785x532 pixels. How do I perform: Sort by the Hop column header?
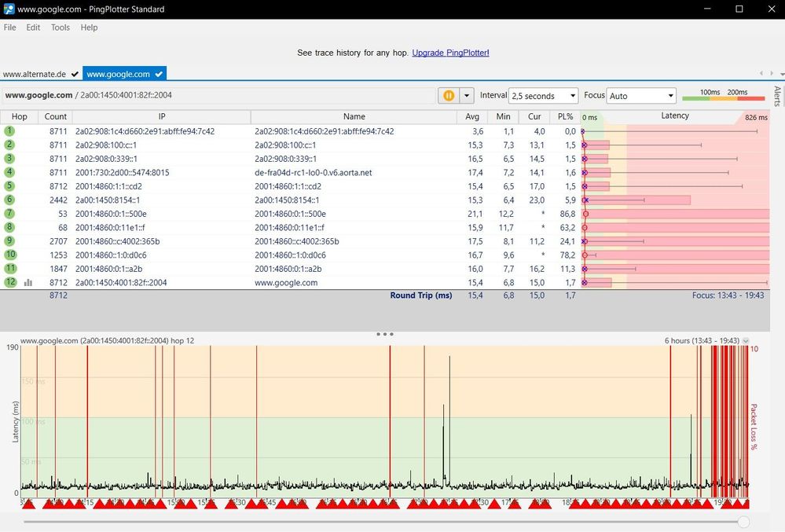tap(19, 116)
